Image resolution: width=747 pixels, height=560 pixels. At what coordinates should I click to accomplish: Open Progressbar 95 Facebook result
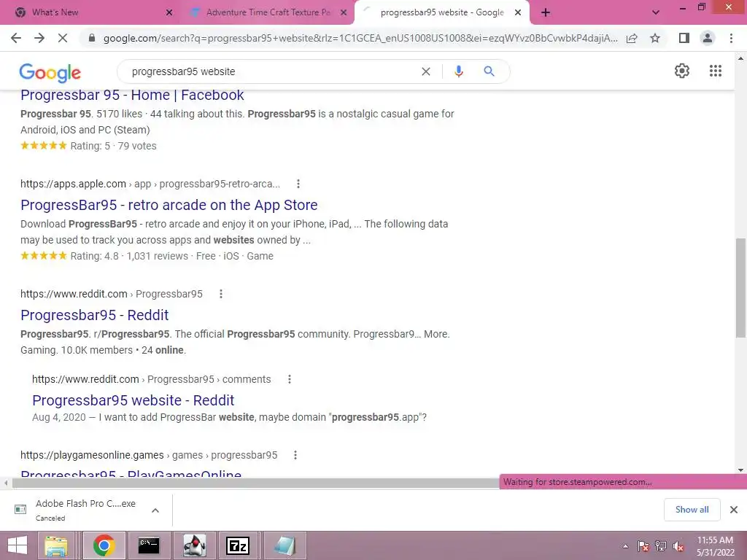coord(132,95)
